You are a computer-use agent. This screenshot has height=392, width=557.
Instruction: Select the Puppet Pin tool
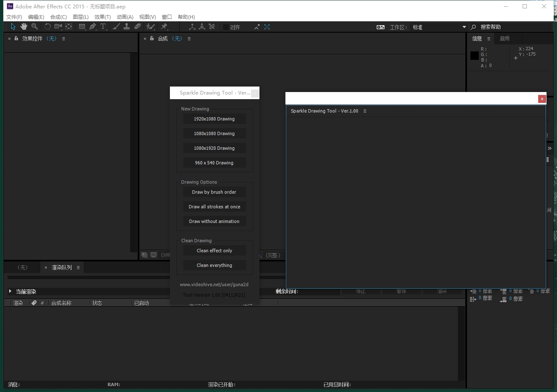pos(164,27)
